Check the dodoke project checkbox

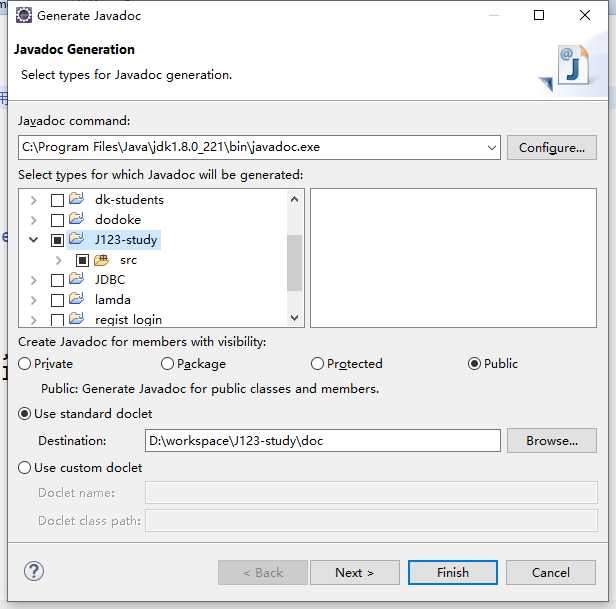[57, 220]
